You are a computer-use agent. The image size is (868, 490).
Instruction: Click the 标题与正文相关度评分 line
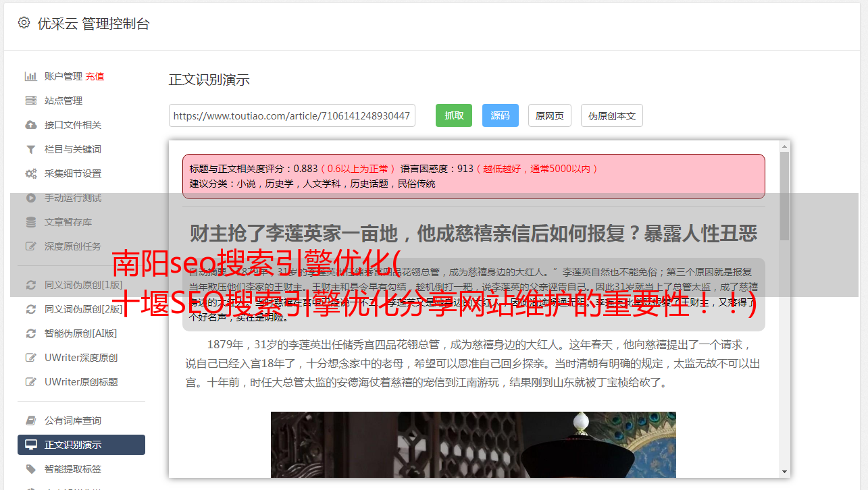(x=394, y=169)
